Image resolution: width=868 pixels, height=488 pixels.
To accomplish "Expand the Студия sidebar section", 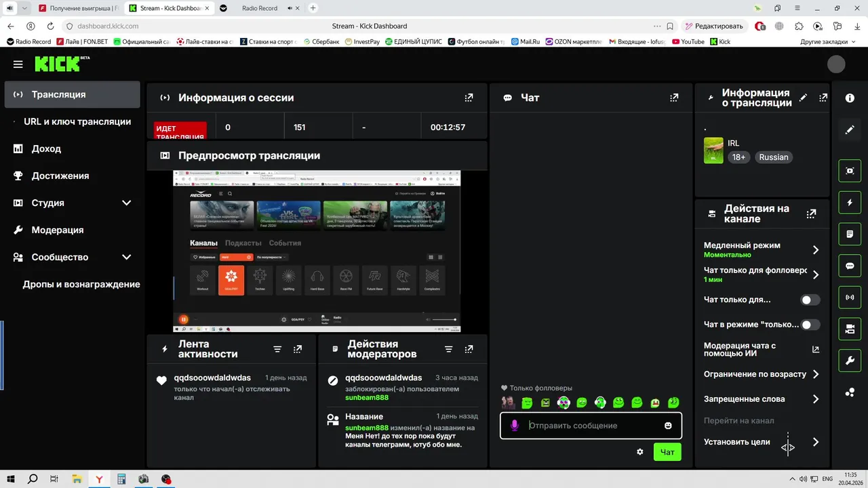I will pos(126,203).
